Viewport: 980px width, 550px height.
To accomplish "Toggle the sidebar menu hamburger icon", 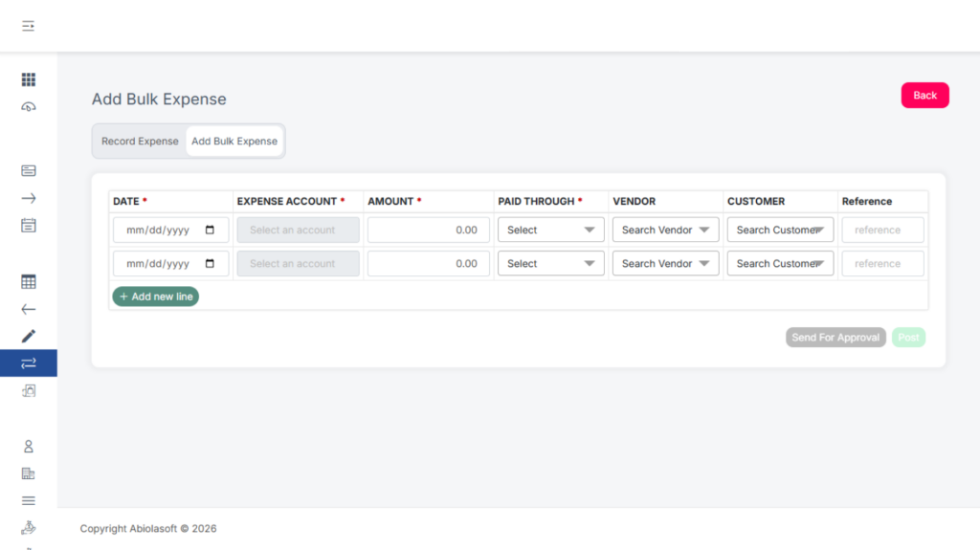I will click(x=29, y=26).
